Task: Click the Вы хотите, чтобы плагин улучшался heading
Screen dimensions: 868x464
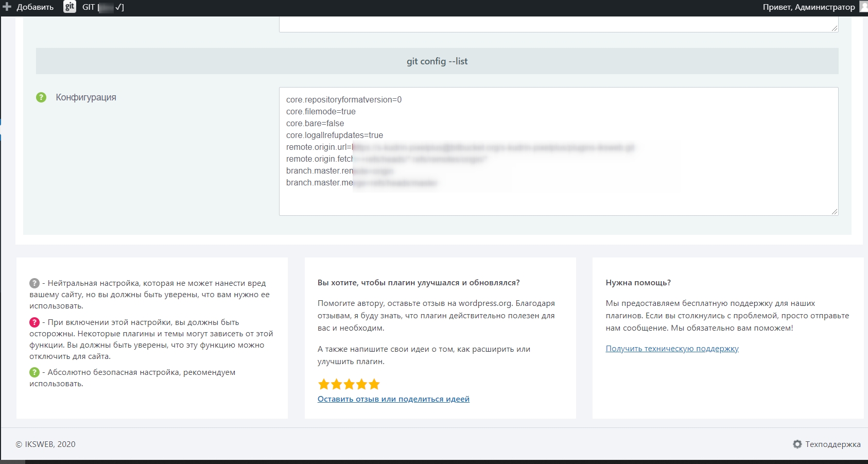Action: [419, 283]
